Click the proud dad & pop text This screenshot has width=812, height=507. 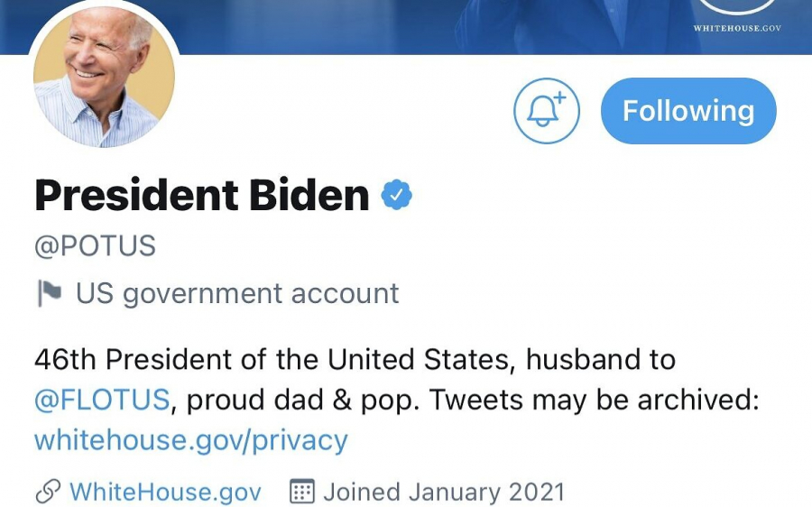(x=303, y=400)
